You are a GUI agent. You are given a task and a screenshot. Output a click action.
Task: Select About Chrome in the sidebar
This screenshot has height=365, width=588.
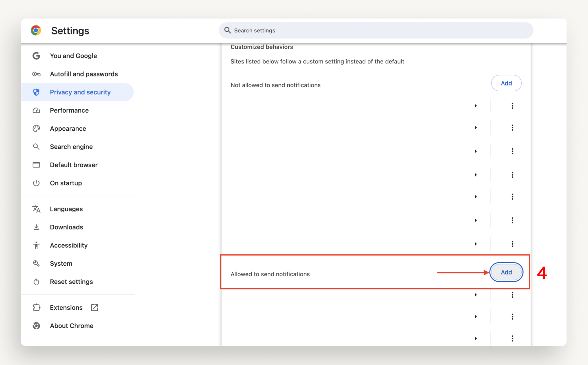[x=71, y=326]
